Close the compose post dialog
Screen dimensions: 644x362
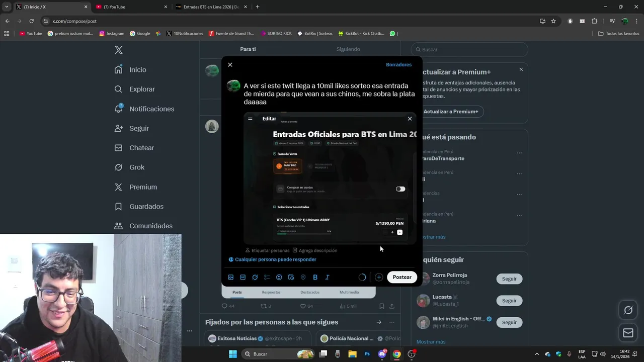point(230,65)
